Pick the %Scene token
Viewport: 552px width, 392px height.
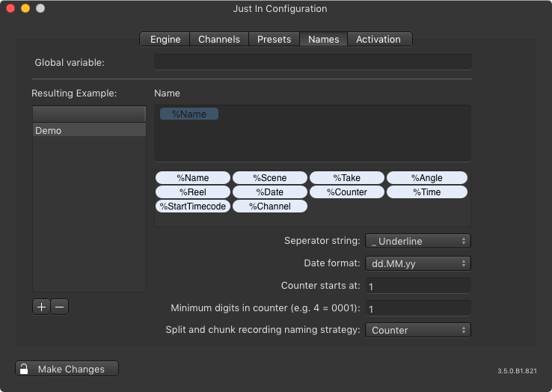pos(270,177)
